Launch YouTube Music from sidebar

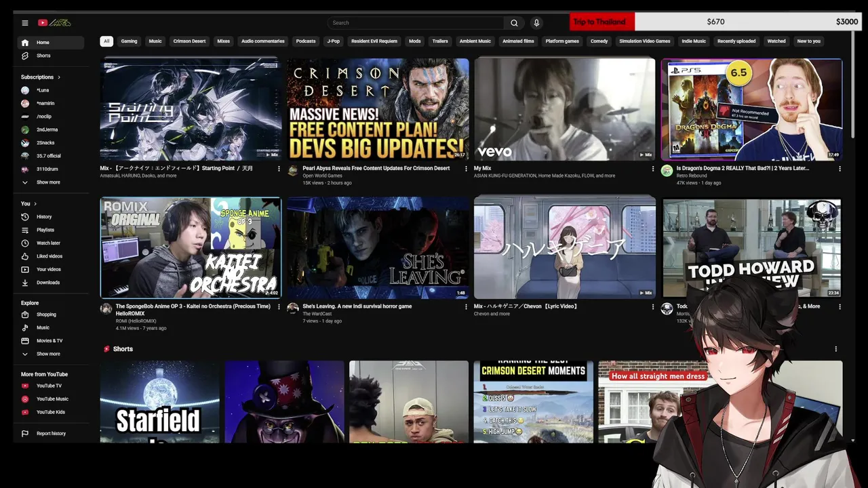point(51,399)
